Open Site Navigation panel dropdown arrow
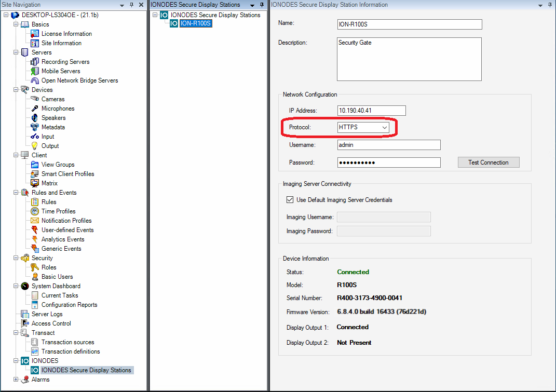Viewport: 556px width, 392px height. click(x=121, y=5)
